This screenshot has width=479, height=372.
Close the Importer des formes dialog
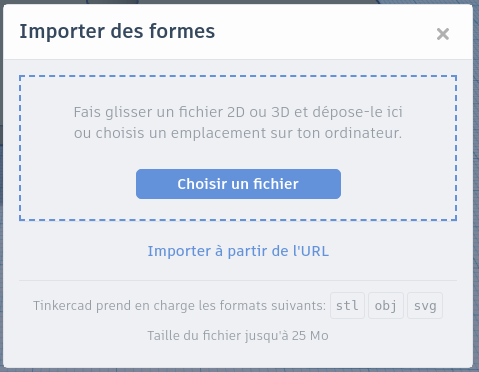443,34
